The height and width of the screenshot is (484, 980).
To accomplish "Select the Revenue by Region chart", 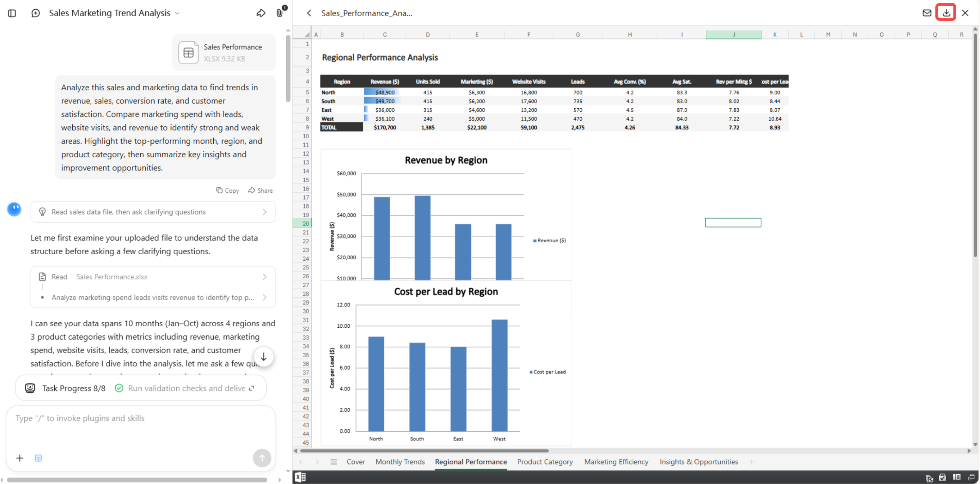I will click(x=446, y=215).
